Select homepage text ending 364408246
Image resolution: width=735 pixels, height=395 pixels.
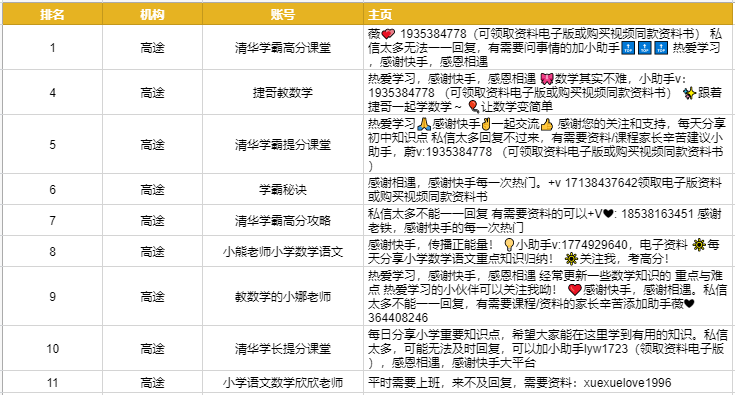(x=548, y=296)
